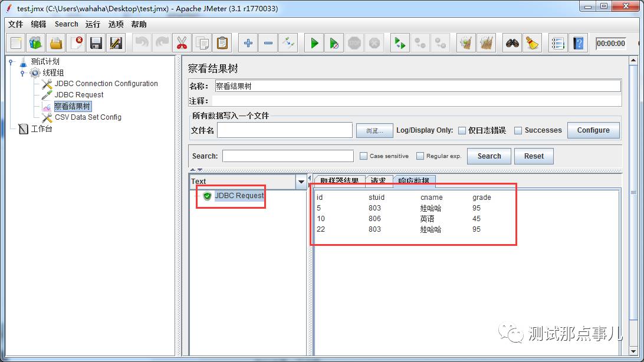644x362 pixels.
Task: Enable Regular exp. checkbox
Action: tap(420, 156)
